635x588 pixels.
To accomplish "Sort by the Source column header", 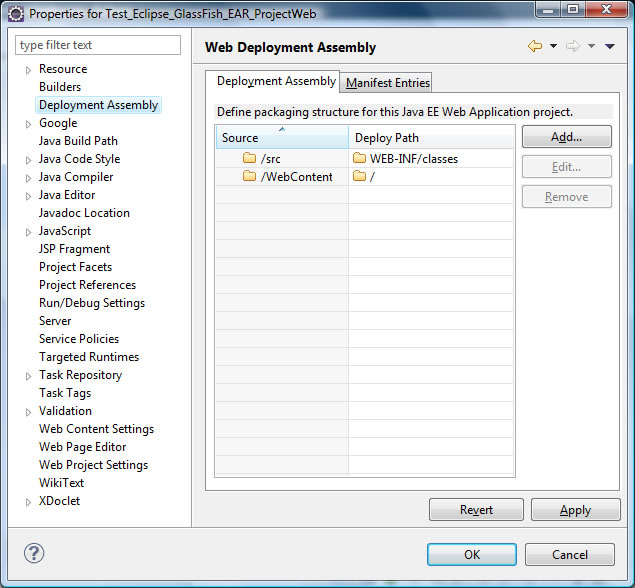I will (282, 138).
